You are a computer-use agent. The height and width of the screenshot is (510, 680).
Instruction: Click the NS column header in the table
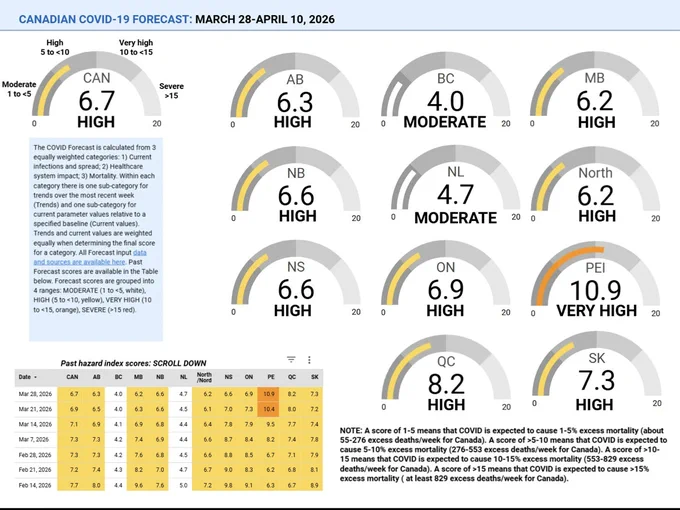point(229,377)
